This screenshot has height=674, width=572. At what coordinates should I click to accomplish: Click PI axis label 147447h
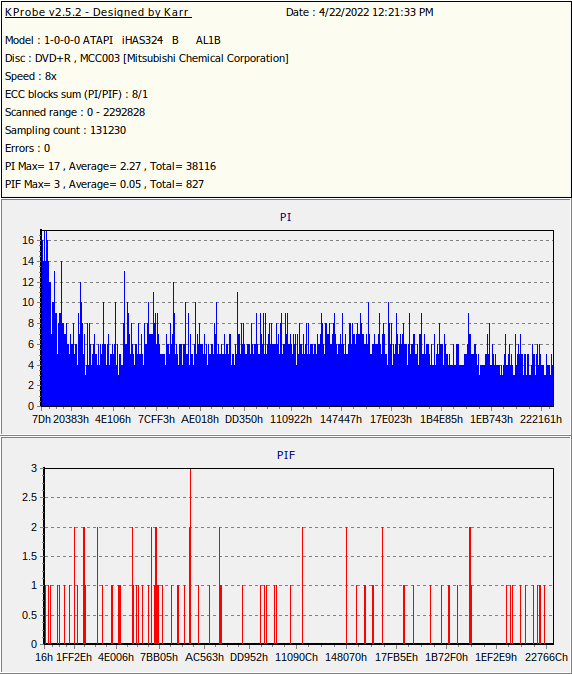(341, 419)
